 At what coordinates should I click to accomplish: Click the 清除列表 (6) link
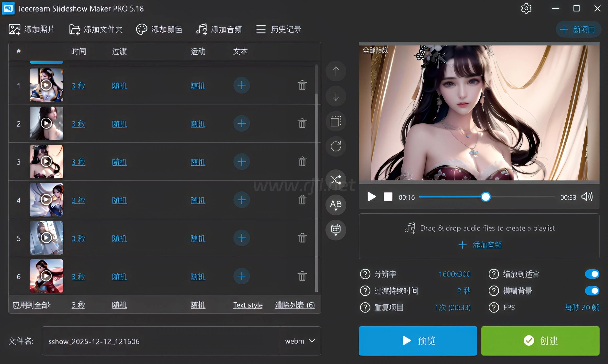coord(295,305)
